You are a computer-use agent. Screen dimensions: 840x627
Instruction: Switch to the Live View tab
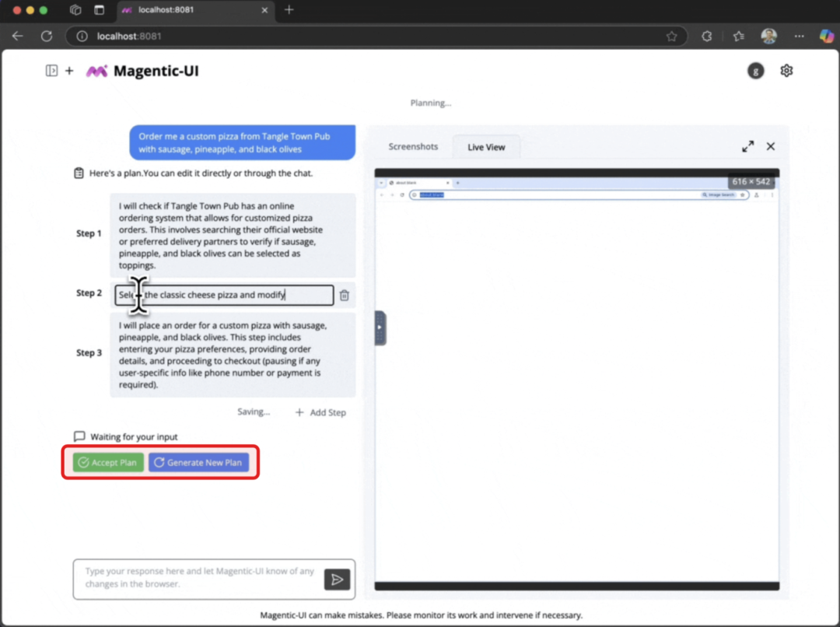point(486,147)
